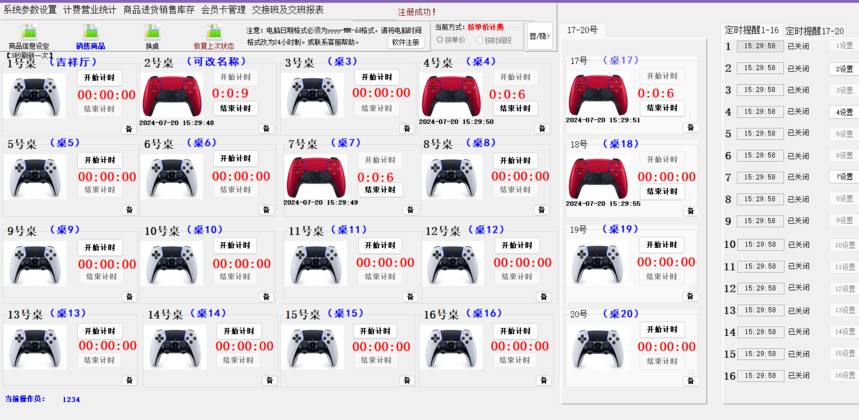
Task: Click the 备 note button of table 1
Action: [129, 129]
